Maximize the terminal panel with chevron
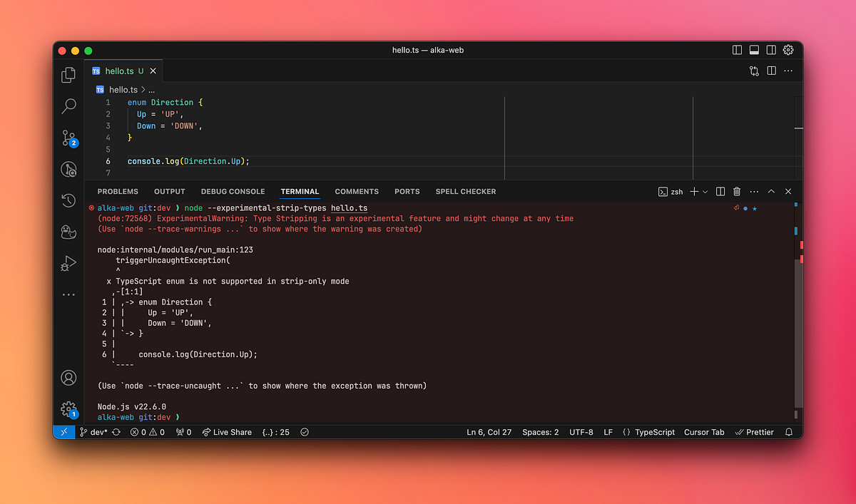The width and height of the screenshot is (856, 504). (771, 191)
